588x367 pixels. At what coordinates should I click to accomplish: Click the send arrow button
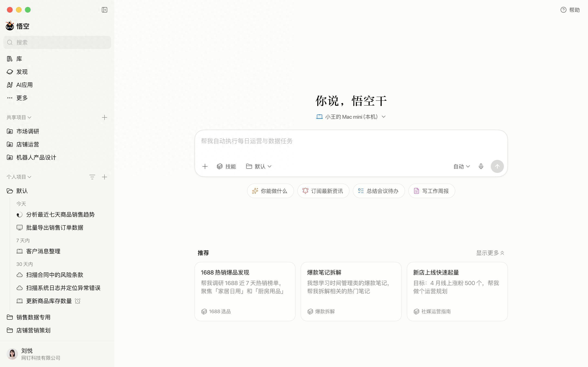click(x=497, y=167)
